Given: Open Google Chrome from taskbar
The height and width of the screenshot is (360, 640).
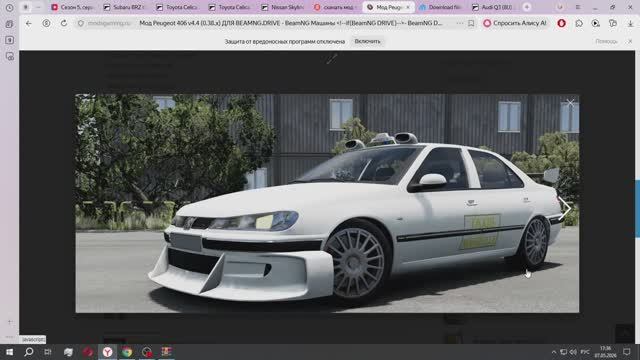Looking at the screenshot, I should pos(127,352).
